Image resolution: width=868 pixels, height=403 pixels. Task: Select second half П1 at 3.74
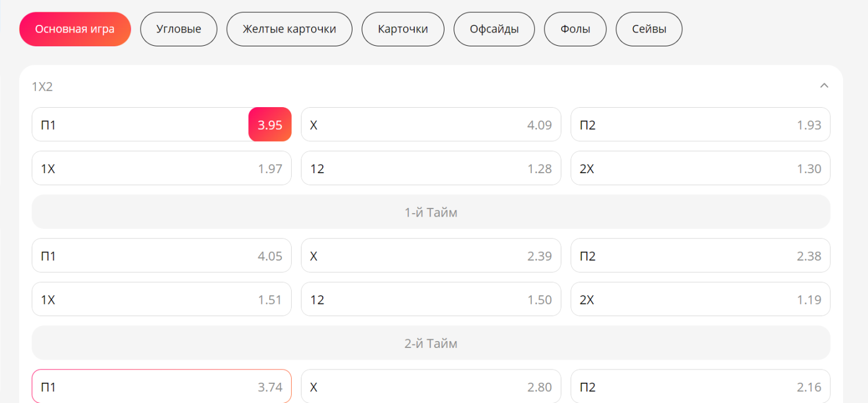click(x=161, y=386)
